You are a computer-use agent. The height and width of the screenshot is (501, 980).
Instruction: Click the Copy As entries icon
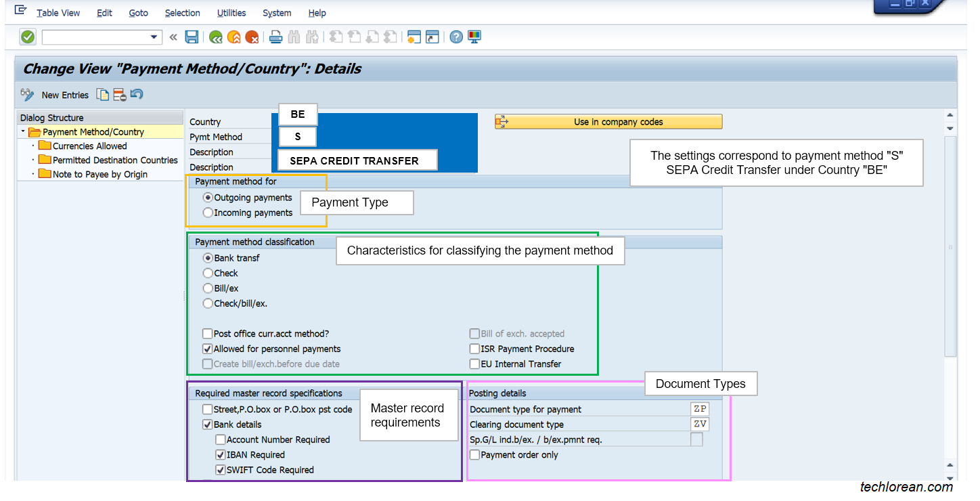tap(103, 95)
